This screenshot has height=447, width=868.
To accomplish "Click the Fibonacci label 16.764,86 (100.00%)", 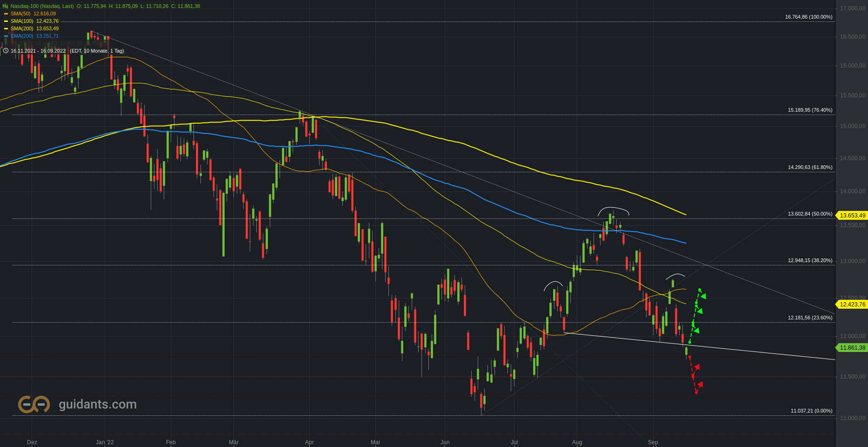I will 809,17.
